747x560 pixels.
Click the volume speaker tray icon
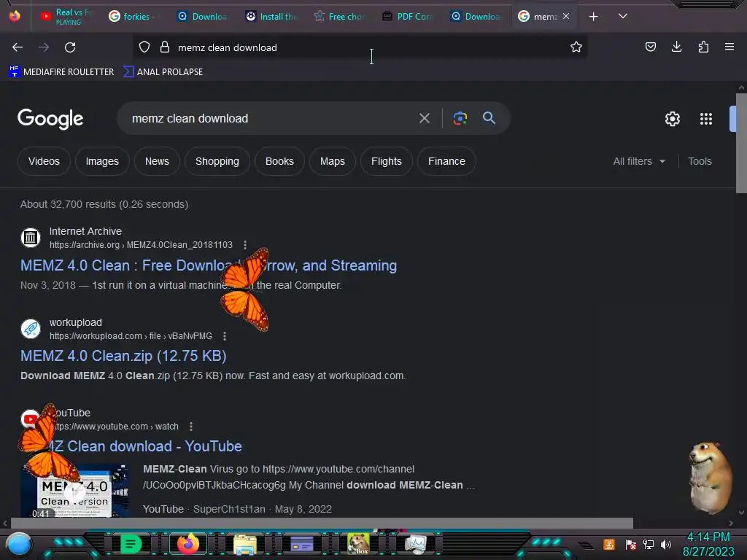pyautogui.click(x=666, y=544)
